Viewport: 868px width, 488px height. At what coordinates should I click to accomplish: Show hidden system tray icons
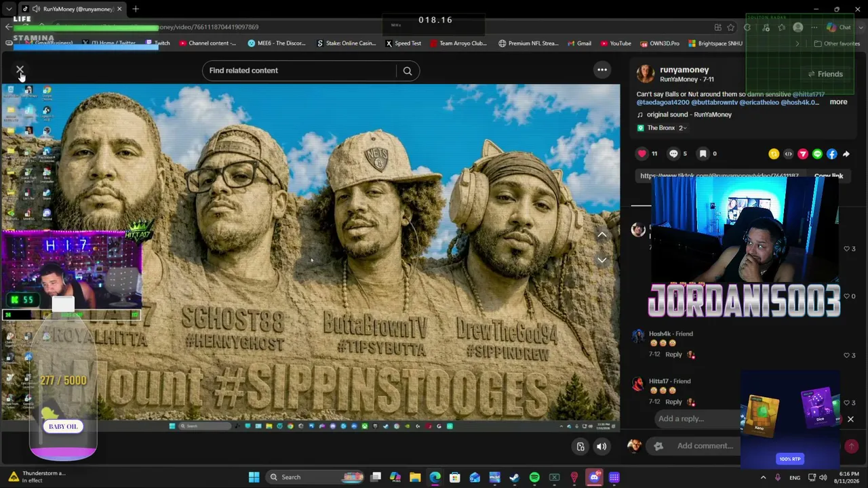point(763,477)
